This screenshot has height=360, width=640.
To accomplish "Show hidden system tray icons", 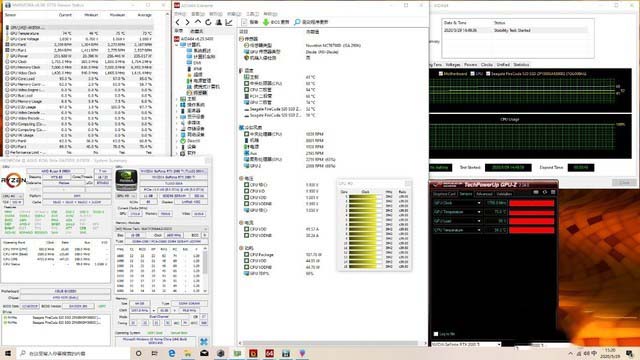I will click(570, 353).
